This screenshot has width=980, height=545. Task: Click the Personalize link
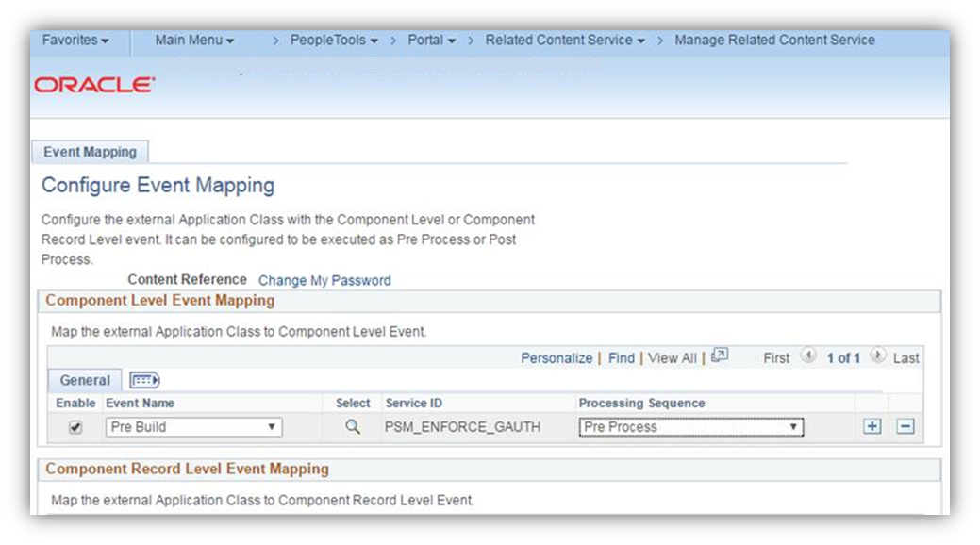coord(556,358)
